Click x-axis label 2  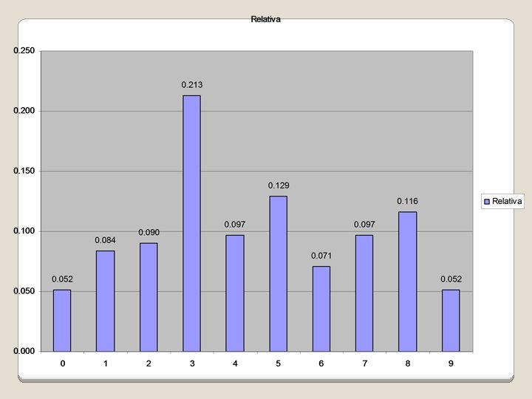(149, 364)
